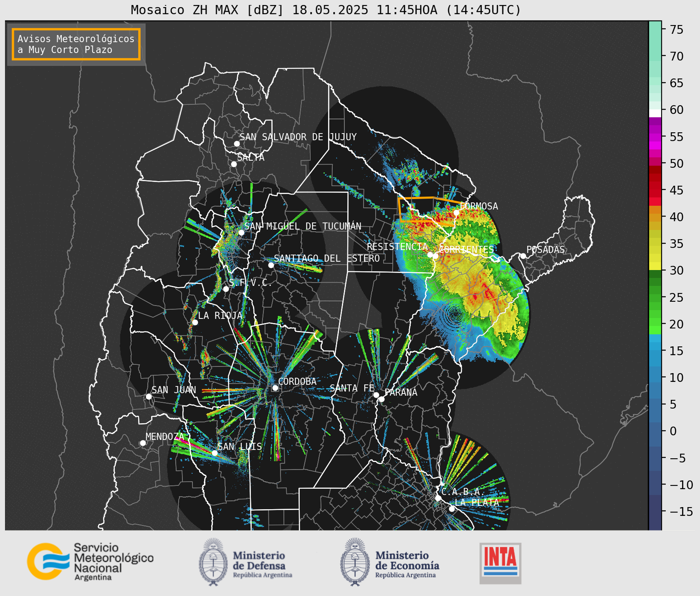700x596 pixels.
Task: Click the 'CORDOBA' label
Action: coord(297,381)
